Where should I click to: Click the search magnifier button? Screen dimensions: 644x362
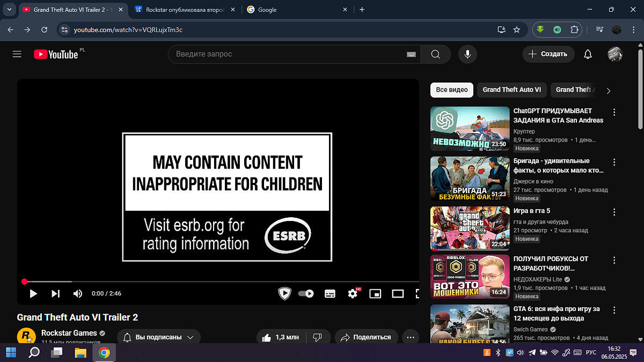(x=435, y=54)
